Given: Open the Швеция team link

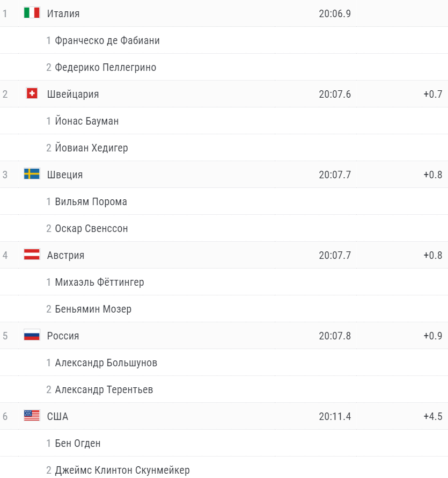Looking at the screenshot, I should [65, 175].
